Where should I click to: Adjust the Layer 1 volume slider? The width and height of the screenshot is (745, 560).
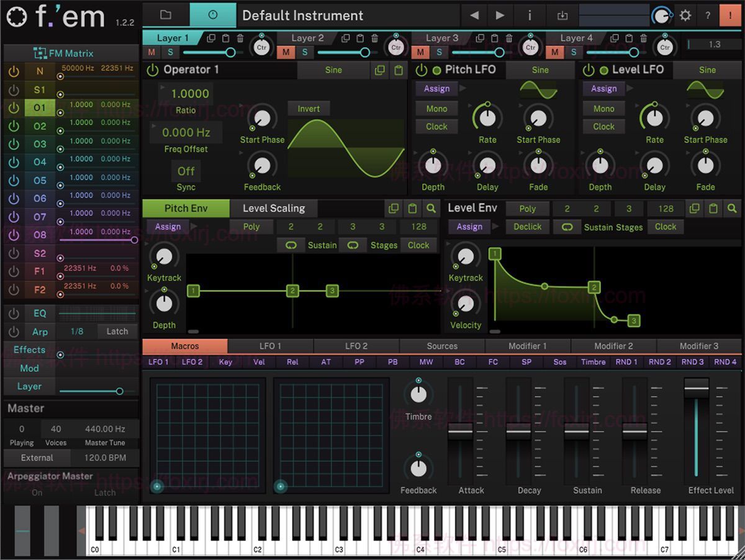tap(229, 52)
